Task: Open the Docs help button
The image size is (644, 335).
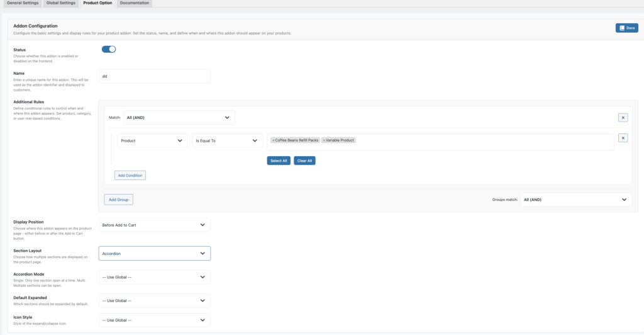Action: click(626, 28)
